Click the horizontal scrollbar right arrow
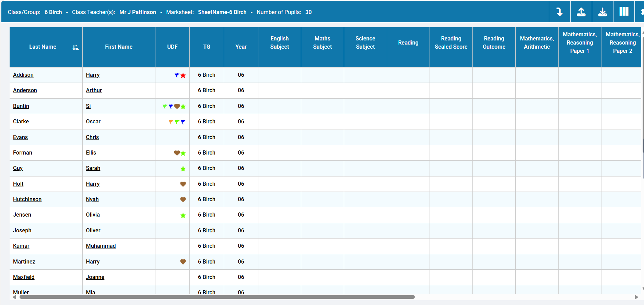 pyautogui.click(x=636, y=297)
